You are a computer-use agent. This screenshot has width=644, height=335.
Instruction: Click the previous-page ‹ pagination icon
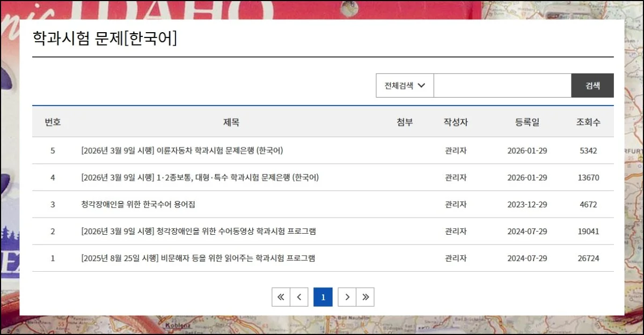pos(299,296)
